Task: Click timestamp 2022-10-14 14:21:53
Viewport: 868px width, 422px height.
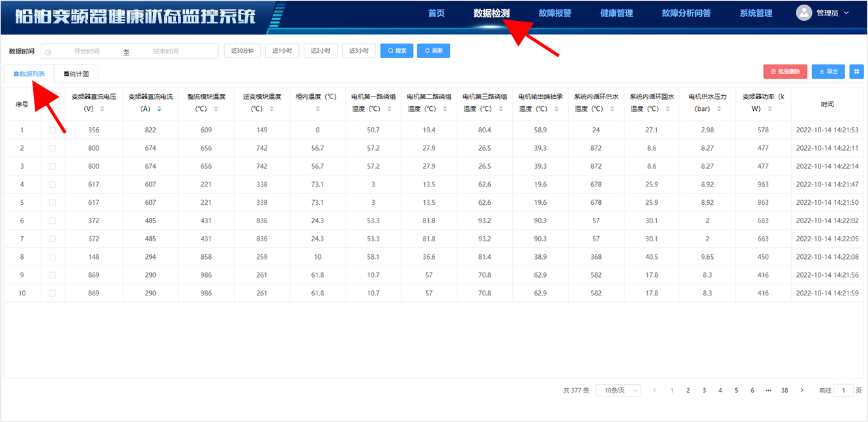Action: [827, 130]
